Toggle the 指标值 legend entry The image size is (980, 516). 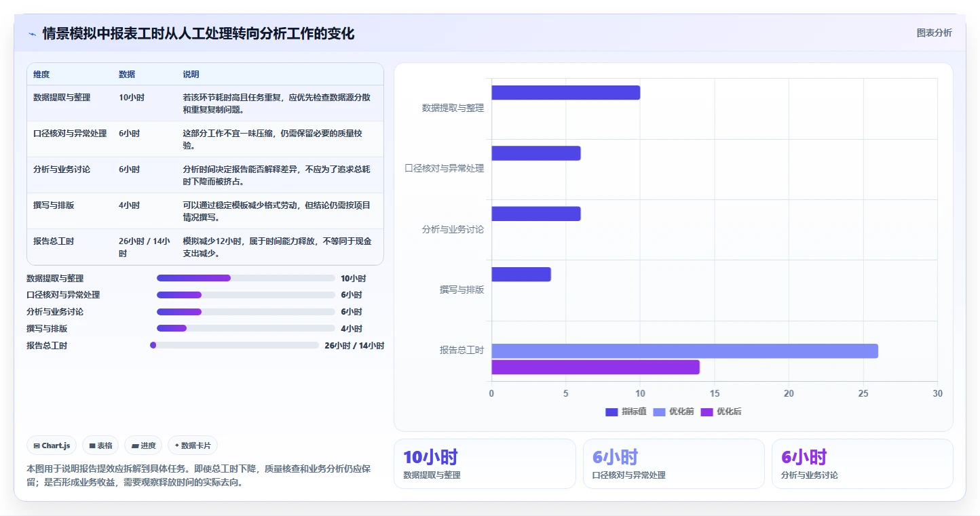[625, 412]
